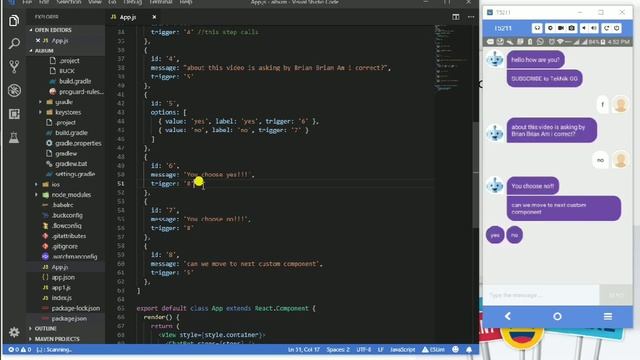Image resolution: width=640 pixels, height=360 pixels.
Task: Open the Selection menu
Action: tap(69, 2)
